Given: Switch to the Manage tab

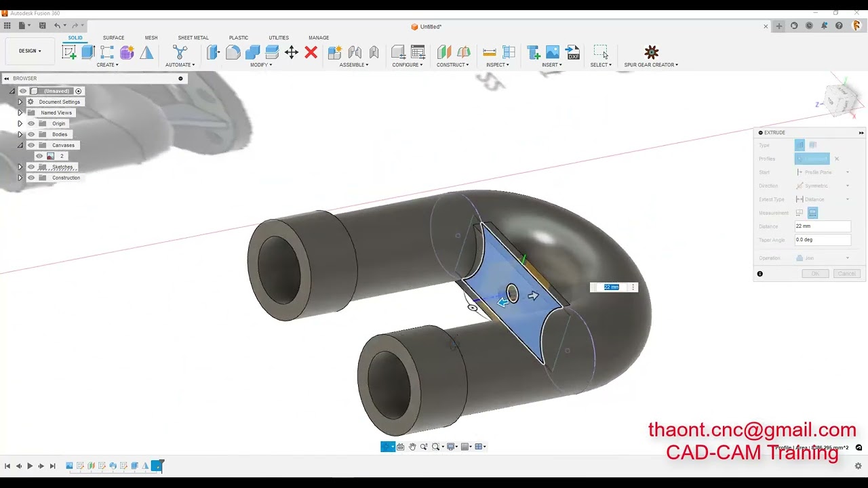Looking at the screenshot, I should click(x=319, y=38).
